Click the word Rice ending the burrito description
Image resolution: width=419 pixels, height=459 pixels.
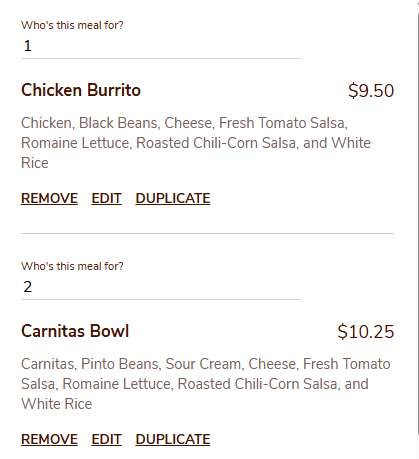click(35, 163)
